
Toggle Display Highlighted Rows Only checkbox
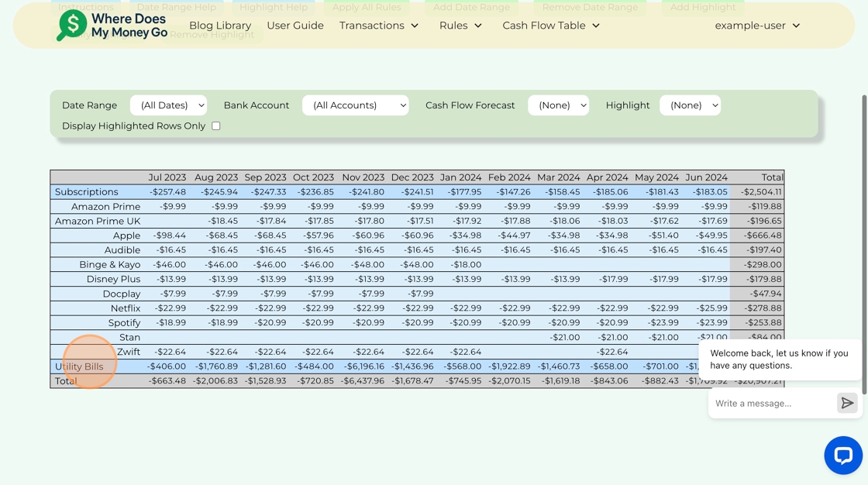(216, 126)
